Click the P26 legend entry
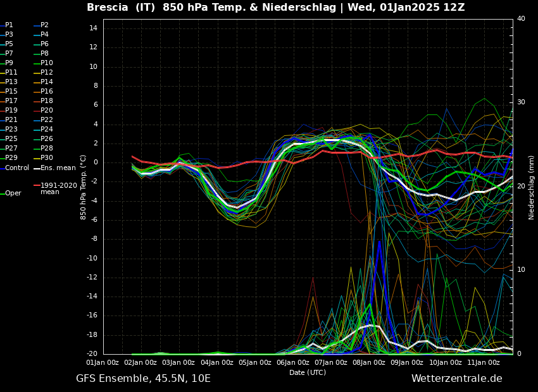 click(43, 138)
